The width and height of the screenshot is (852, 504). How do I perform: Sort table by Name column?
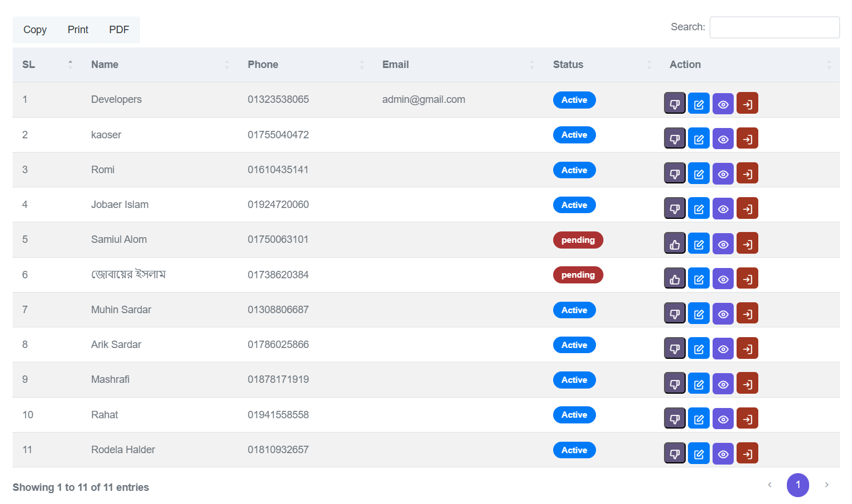click(105, 65)
